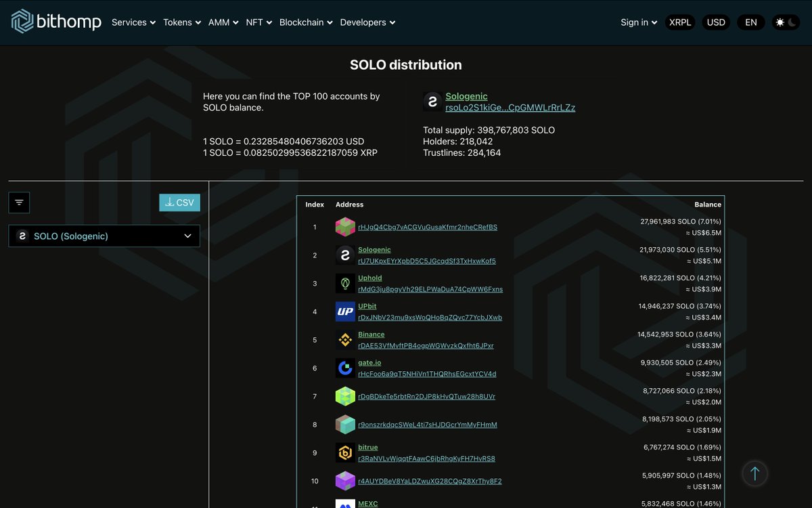Open Sologenic name link in row 2
The height and width of the screenshot is (508, 812).
point(374,250)
